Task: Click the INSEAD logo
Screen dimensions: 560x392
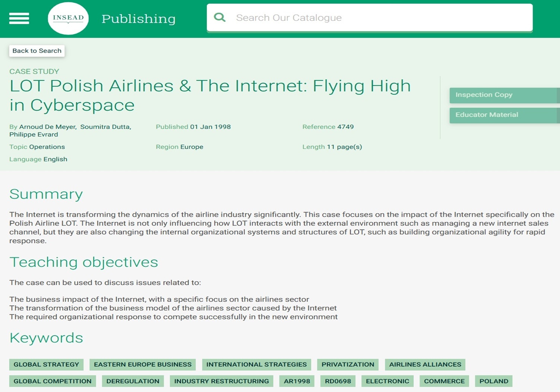Action: pyautogui.click(x=68, y=18)
